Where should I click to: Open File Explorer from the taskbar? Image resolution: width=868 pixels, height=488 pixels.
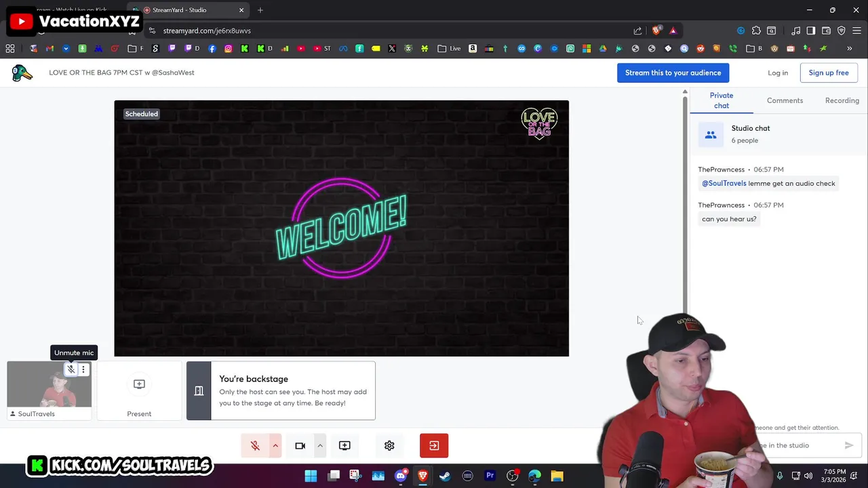[x=557, y=476]
